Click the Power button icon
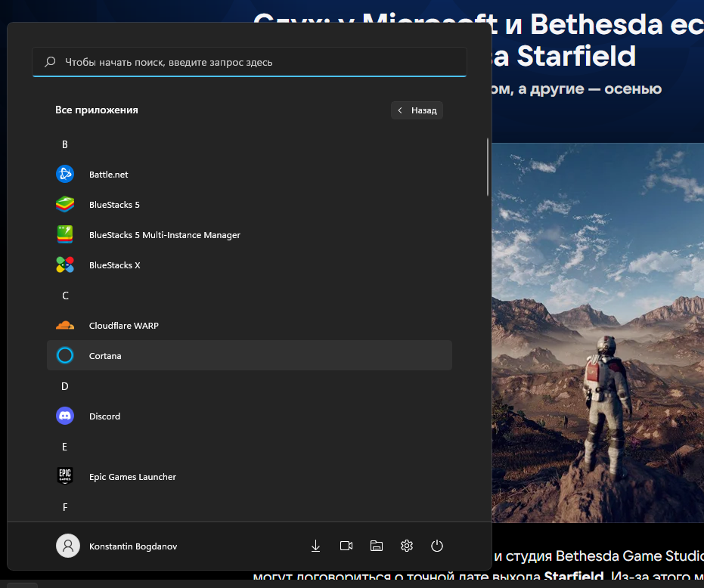The height and width of the screenshot is (588, 704). coord(437,546)
